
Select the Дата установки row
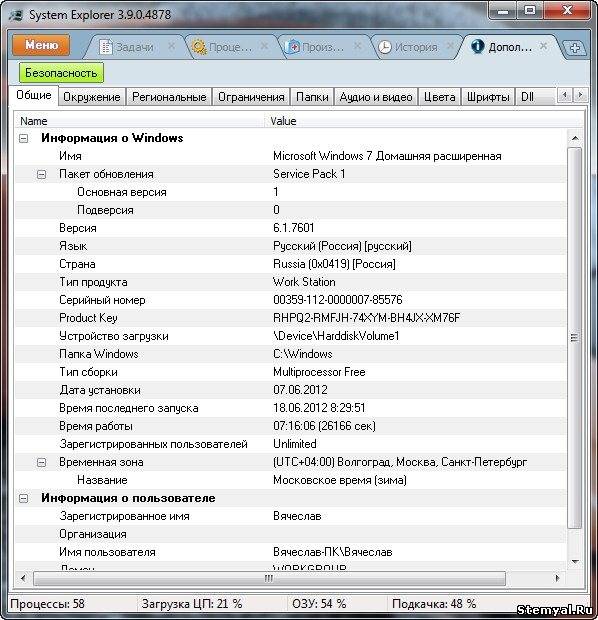(291, 390)
